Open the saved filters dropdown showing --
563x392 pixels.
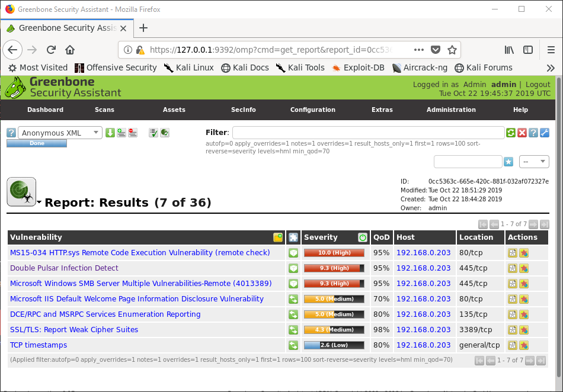534,162
